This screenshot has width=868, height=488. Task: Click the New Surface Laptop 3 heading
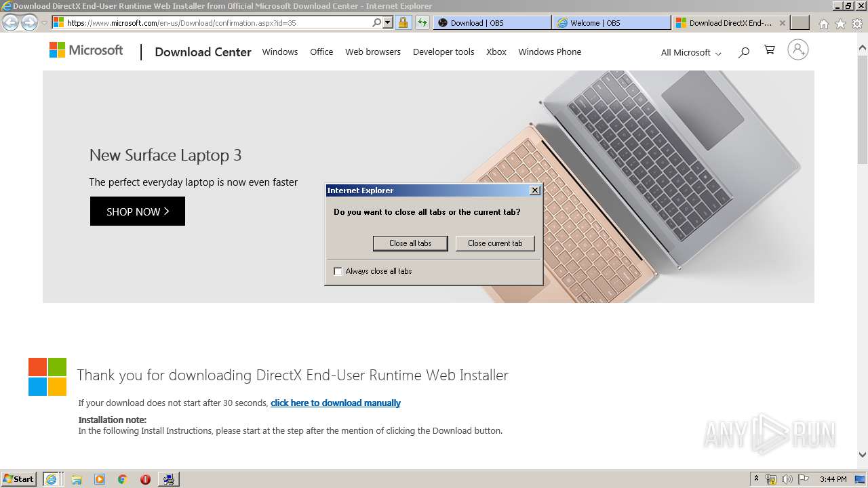click(165, 155)
